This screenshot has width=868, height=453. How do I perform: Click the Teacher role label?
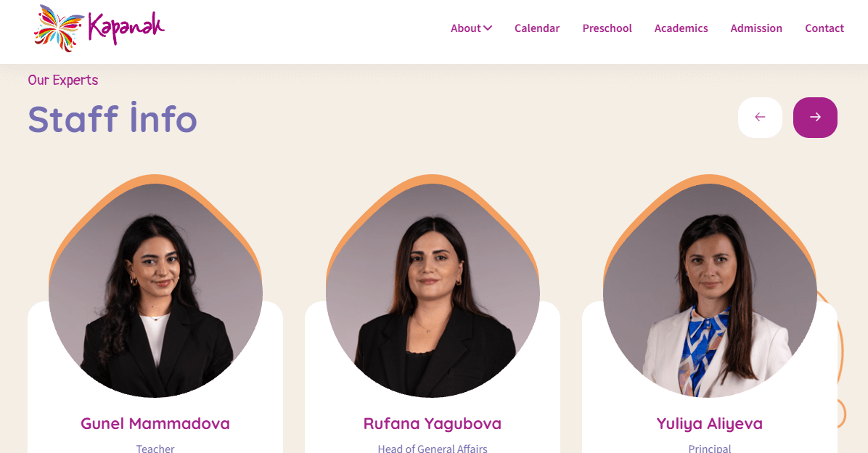155,448
